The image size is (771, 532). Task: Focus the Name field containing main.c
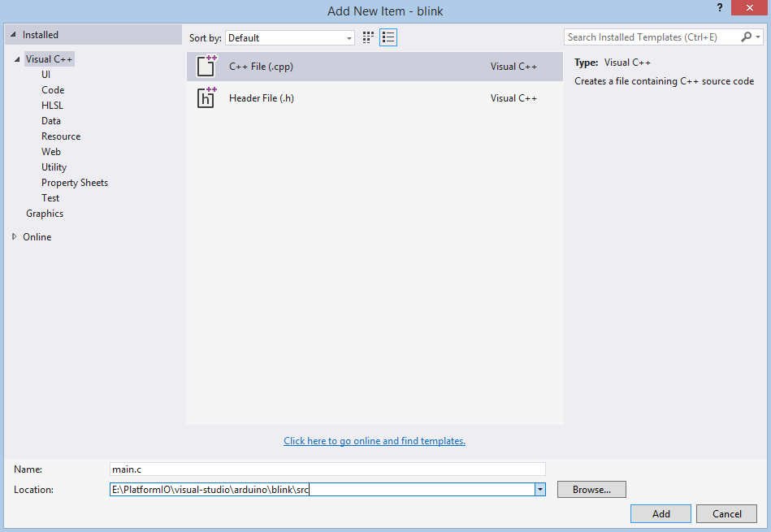tap(327, 469)
